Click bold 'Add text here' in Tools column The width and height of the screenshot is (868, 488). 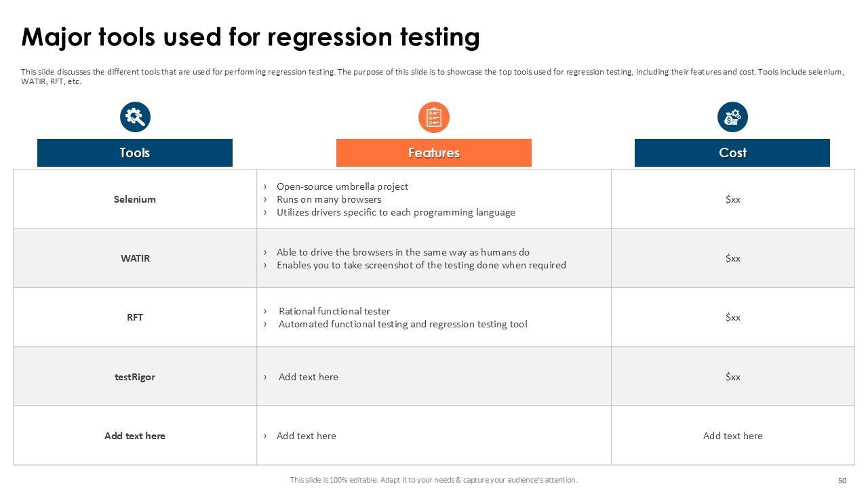(134, 436)
